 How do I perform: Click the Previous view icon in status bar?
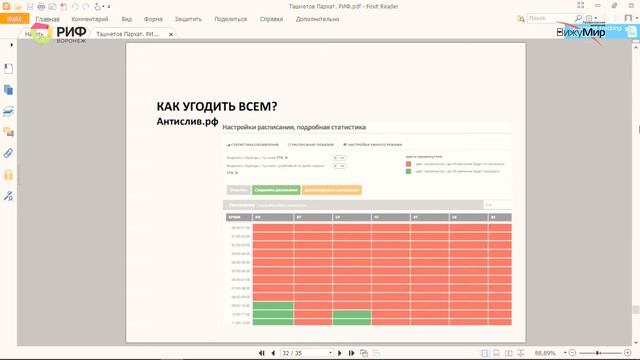(364, 353)
